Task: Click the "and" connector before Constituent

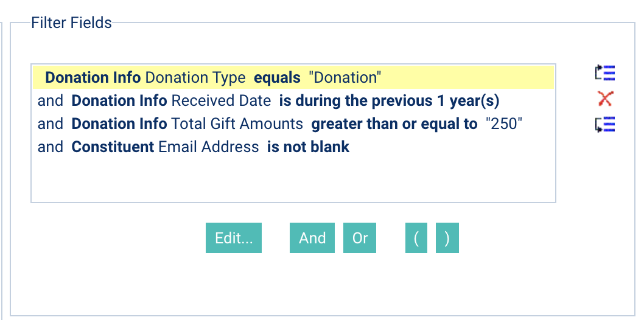Action: pos(51,147)
